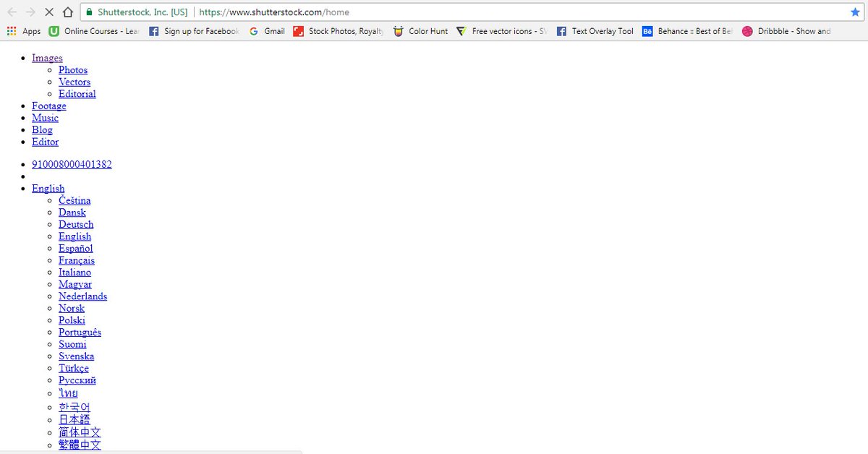The height and width of the screenshot is (454, 868).
Task: Select Čeština language
Action: [75, 200]
